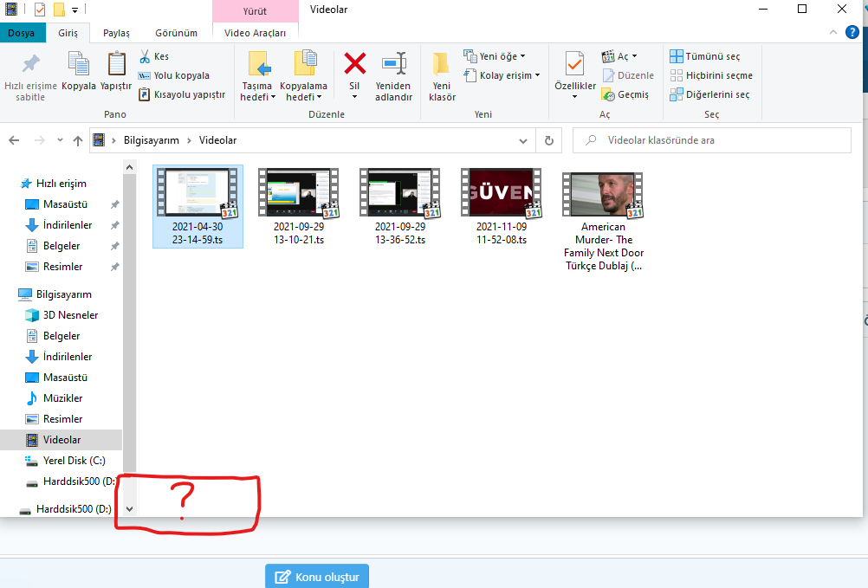Screen dimensions: 868x588
Task: Switch to the Paylaş ribbon tab
Action: [116, 33]
